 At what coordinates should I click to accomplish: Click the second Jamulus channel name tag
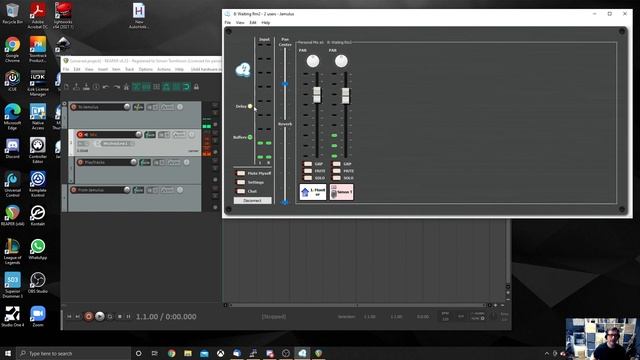point(342,192)
